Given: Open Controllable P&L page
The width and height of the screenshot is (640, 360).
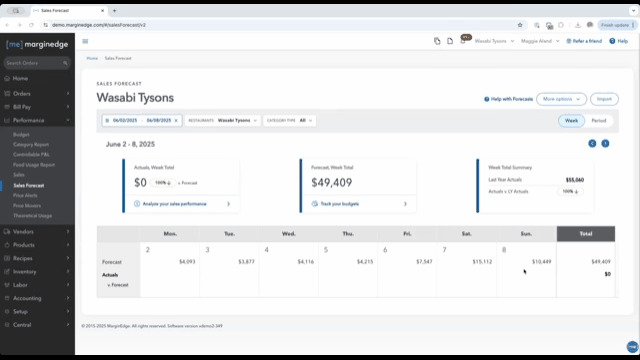Looking at the screenshot, I should [x=31, y=155].
